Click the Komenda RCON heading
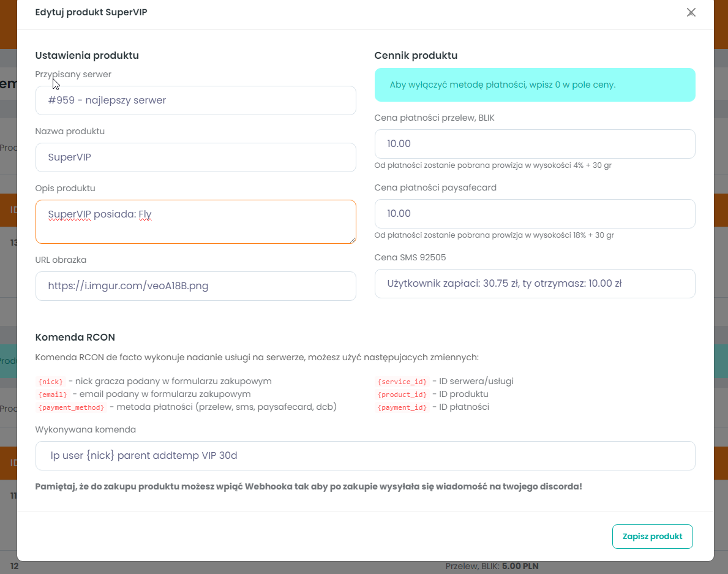 click(x=75, y=337)
